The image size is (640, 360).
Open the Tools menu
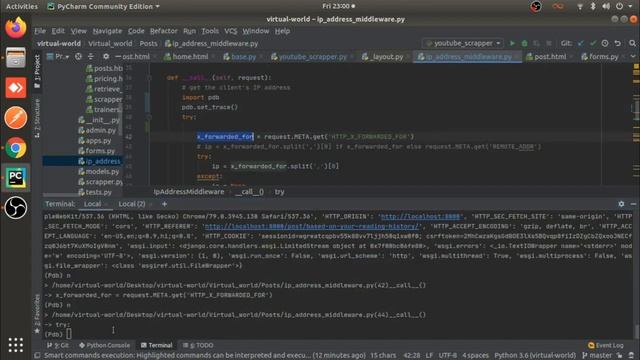(210, 31)
